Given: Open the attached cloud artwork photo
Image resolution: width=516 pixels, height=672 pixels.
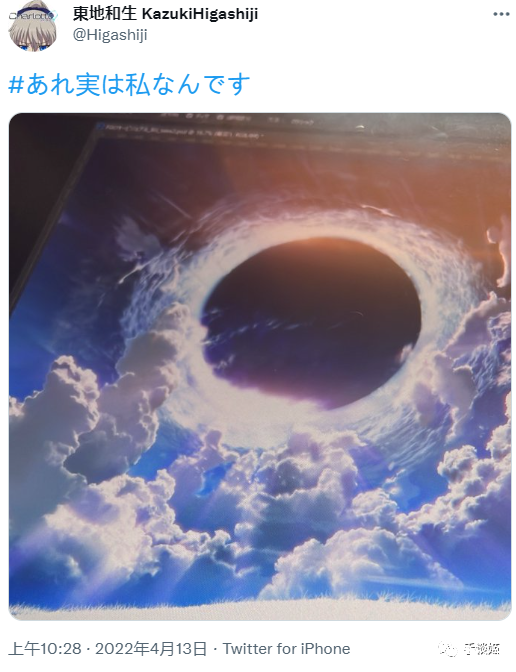Looking at the screenshot, I should click(x=260, y=366).
